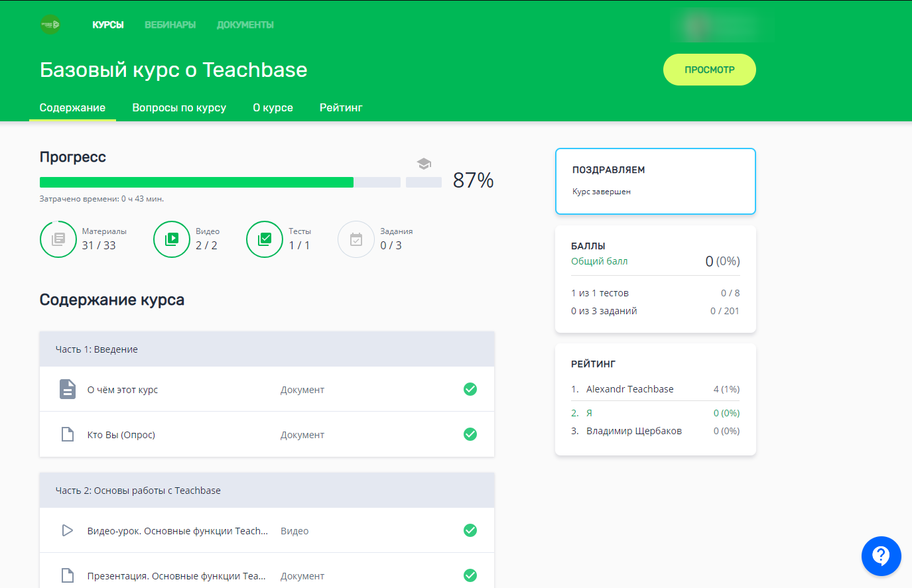Click the 0 / 3 tasks count
The width and height of the screenshot is (912, 588).
click(x=391, y=245)
